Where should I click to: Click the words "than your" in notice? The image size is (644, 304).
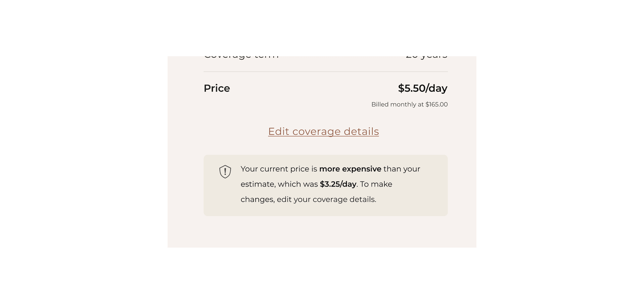coord(401,169)
